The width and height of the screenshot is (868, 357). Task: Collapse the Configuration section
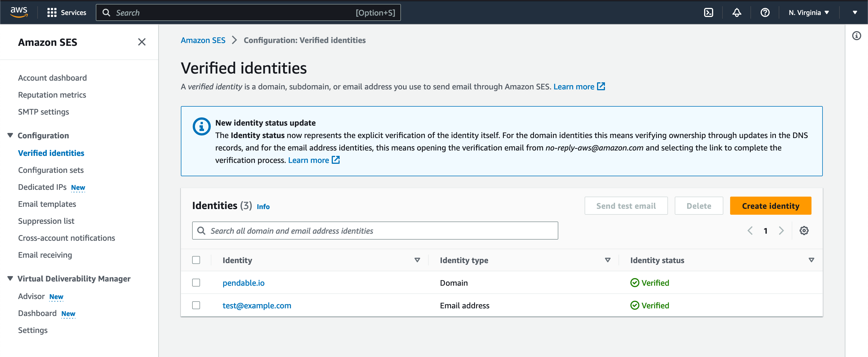(10, 135)
